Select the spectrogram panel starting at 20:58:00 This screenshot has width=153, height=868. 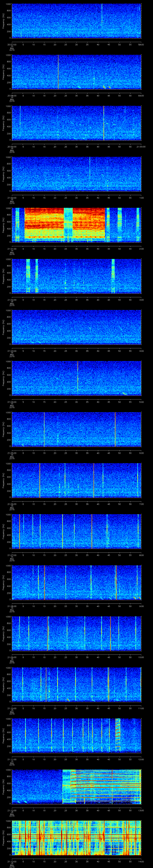tap(76, 72)
